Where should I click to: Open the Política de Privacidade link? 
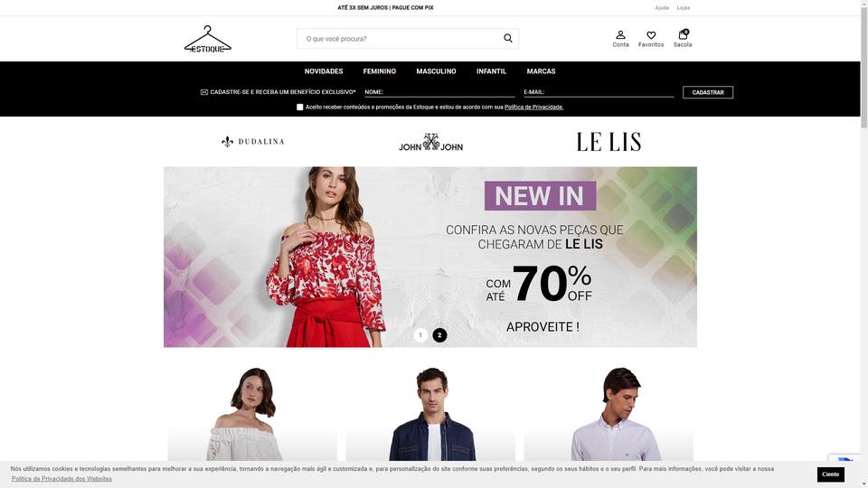point(533,108)
